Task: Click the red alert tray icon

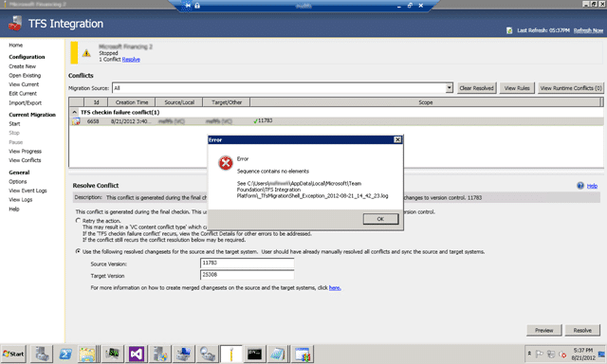Action: pyautogui.click(x=562, y=355)
